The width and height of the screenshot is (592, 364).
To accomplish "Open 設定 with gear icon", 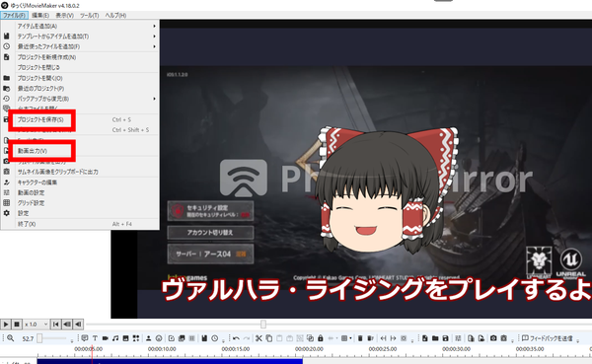I will tap(80, 213).
